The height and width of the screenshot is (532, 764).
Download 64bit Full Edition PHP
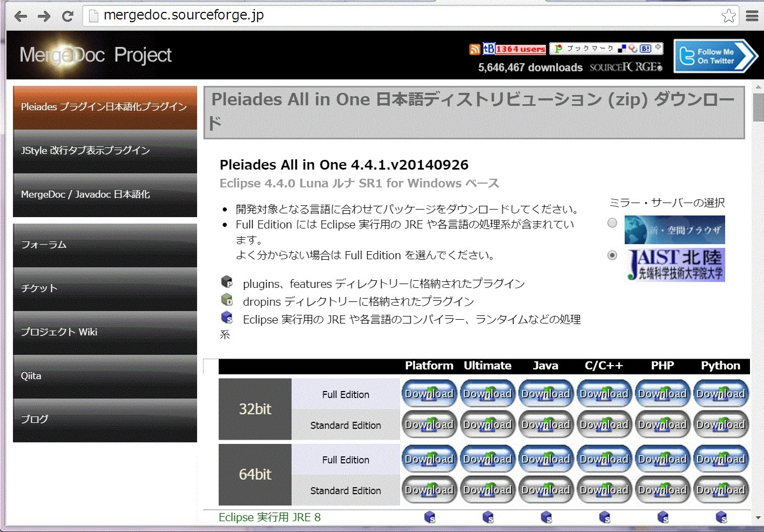(x=662, y=459)
